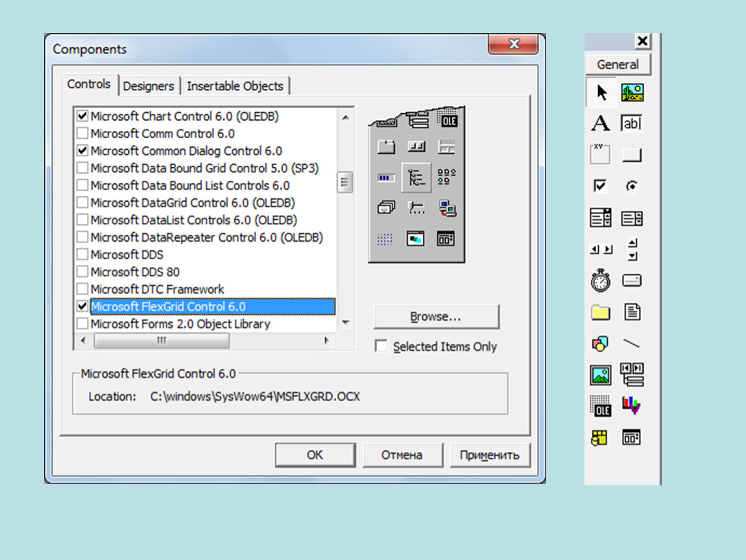Image resolution: width=746 pixels, height=560 pixels.
Task: Check Microsoft Forms 2.0 Object Library
Action: (82, 323)
